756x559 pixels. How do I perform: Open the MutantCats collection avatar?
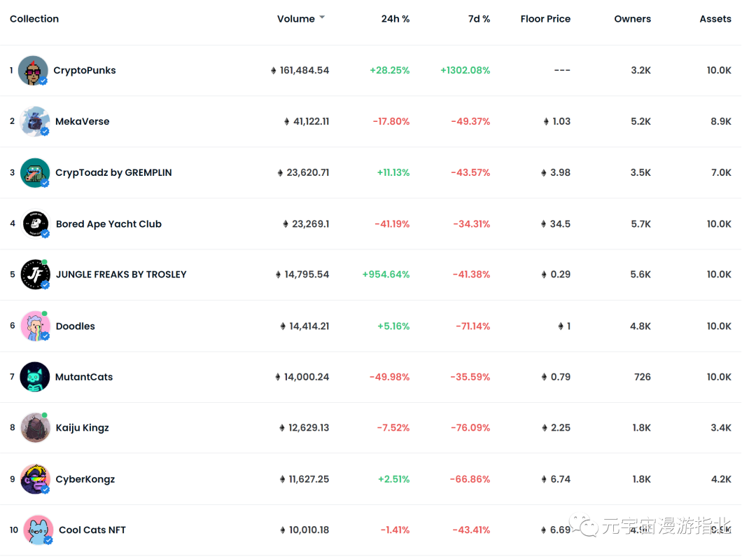(35, 377)
